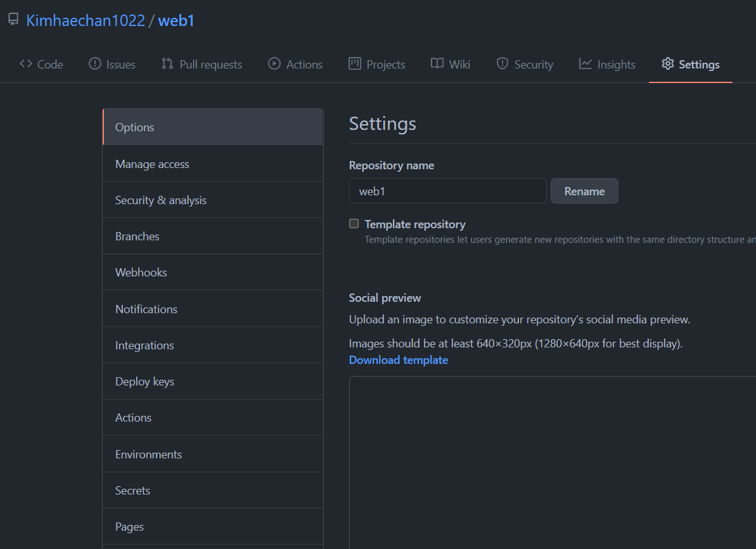This screenshot has width=756, height=549.
Task: Open the Download template link
Action: [398, 360]
